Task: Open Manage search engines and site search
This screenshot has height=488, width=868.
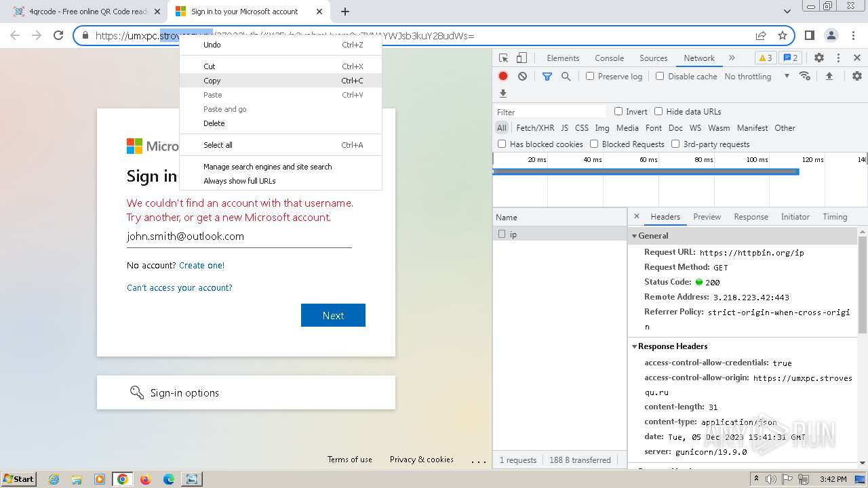Action: pos(281,167)
